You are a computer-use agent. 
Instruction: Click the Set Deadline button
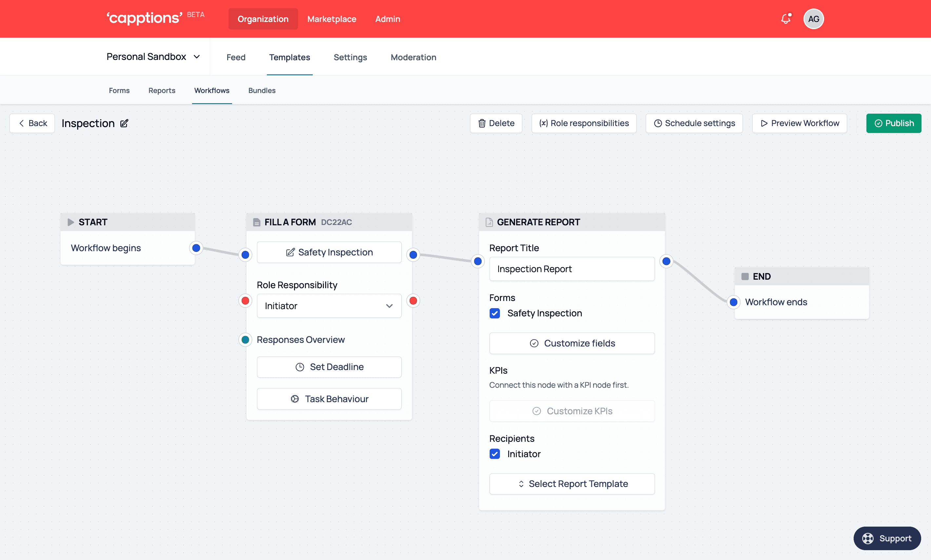point(329,366)
